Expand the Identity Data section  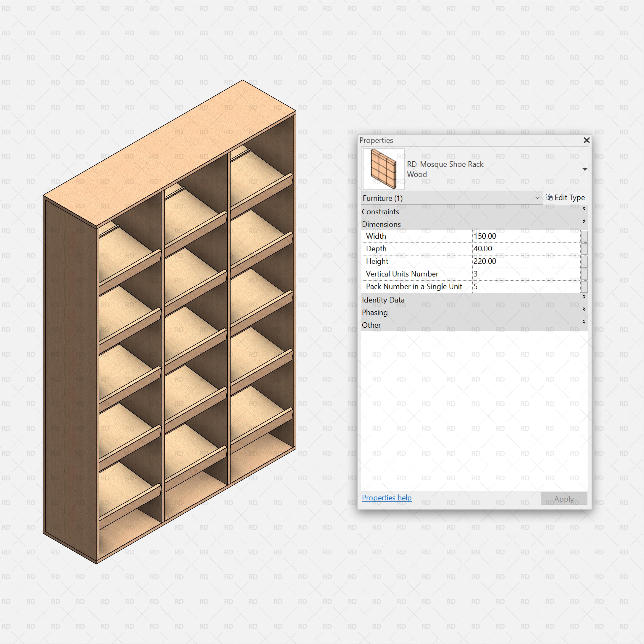(x=584, y=296)
